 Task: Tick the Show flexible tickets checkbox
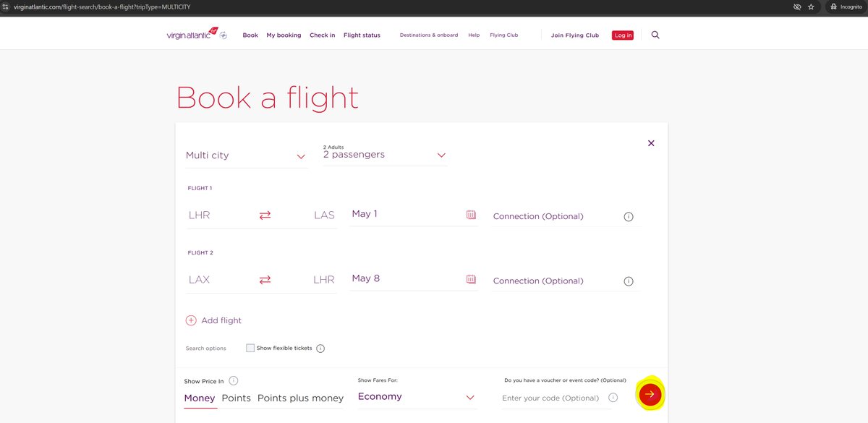pyautogui.click(x=250, y=348)
